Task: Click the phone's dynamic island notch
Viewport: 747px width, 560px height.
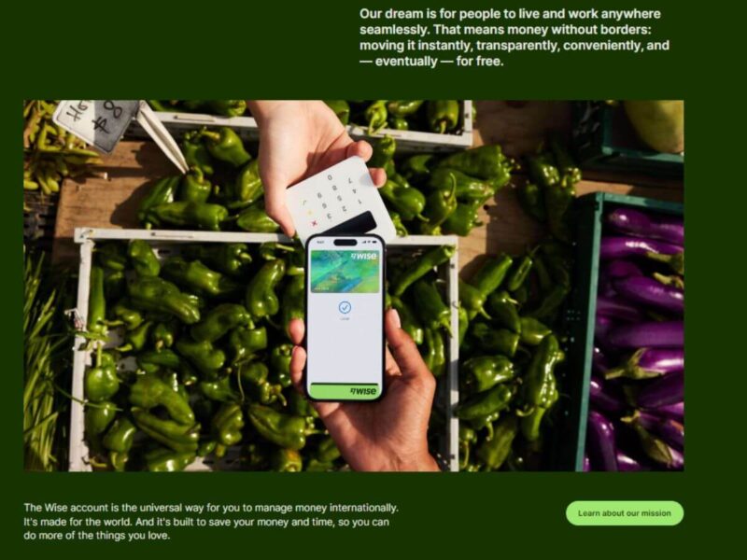Action: coord(345,243)
